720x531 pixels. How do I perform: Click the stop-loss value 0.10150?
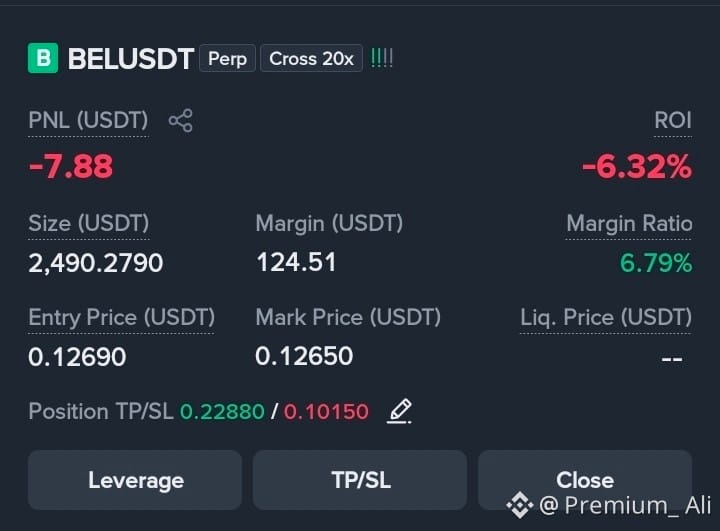click(326, 412)
